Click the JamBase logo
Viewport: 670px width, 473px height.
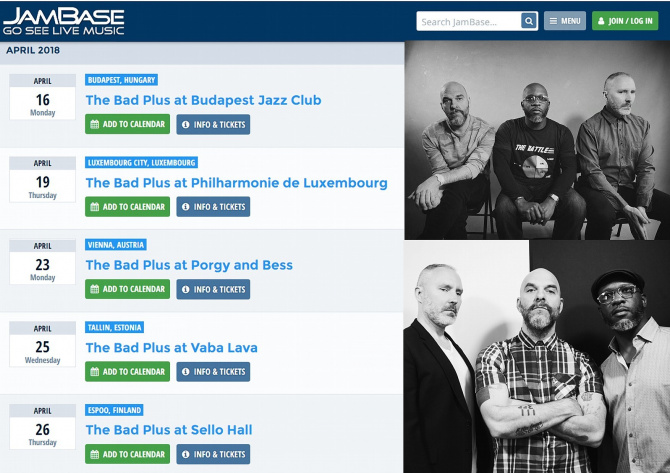64,21
